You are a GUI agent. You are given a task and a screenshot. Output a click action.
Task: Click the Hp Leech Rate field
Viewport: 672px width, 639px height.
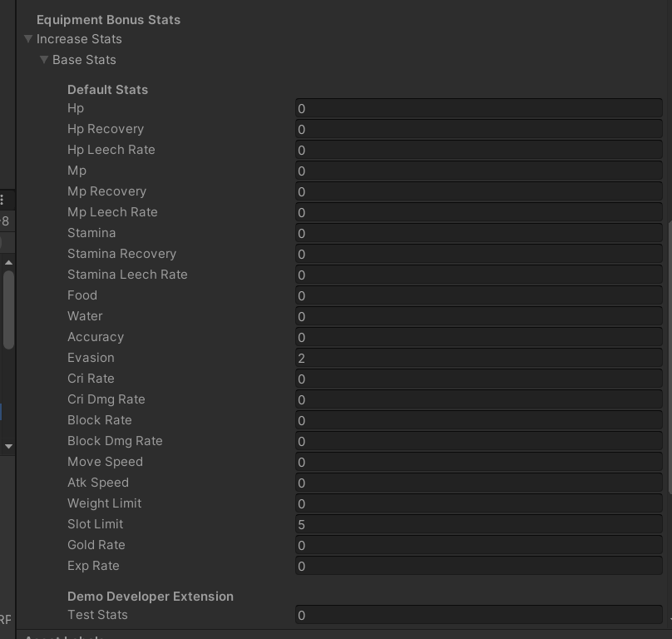pos(478,150)
